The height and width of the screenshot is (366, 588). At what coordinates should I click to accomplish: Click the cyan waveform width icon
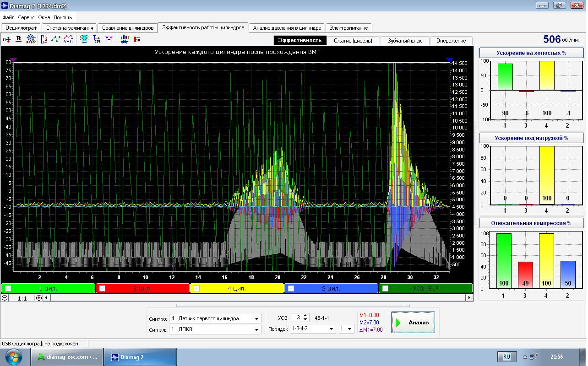pyautogui.click(x=84, y=39)
